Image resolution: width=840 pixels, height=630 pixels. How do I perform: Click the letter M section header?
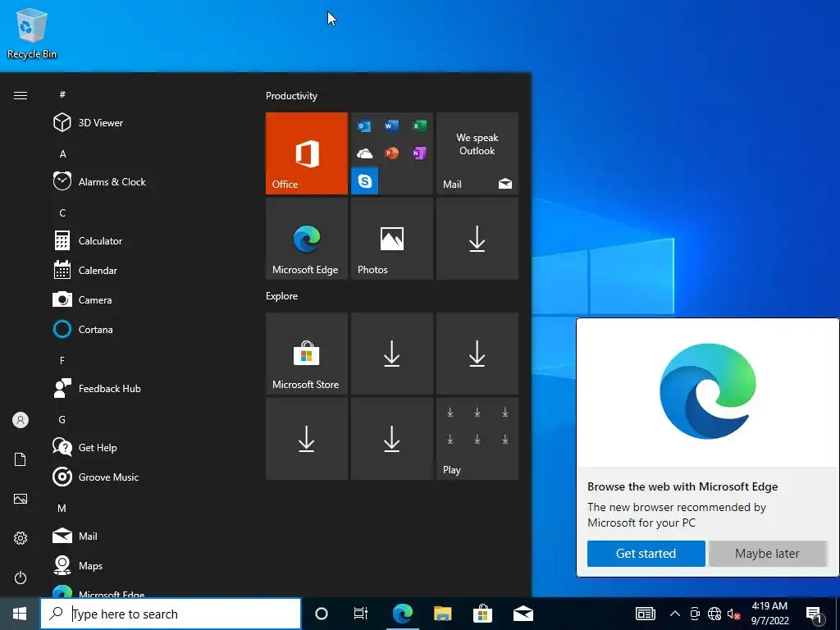[62, 508]
